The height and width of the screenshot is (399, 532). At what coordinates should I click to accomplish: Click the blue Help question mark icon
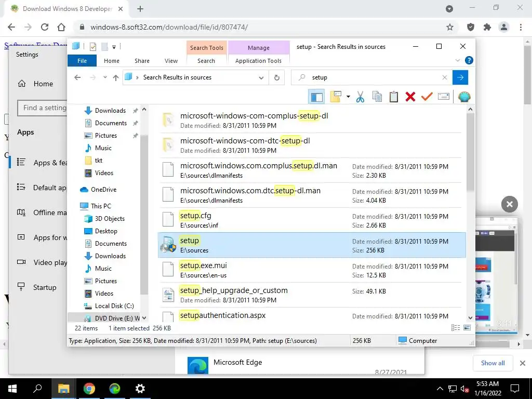pos(469,60)
